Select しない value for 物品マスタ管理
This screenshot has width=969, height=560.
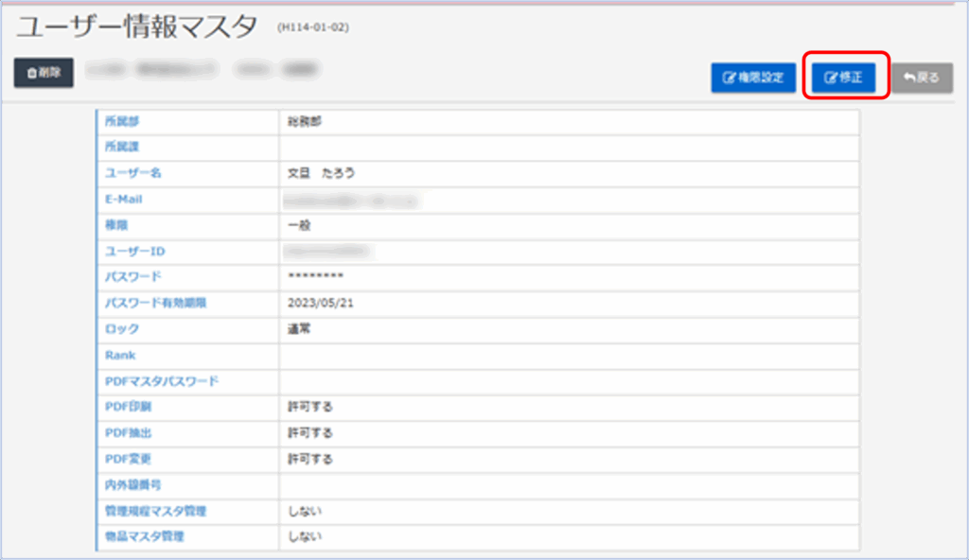[x=305, y=537]
